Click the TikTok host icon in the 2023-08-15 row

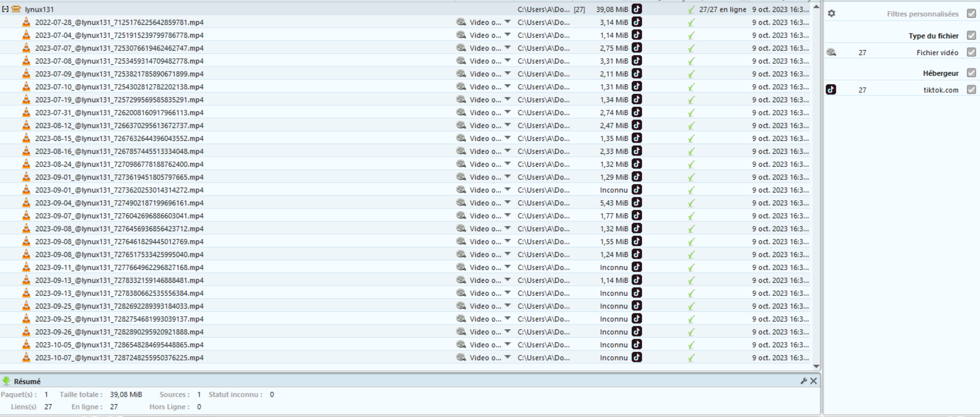(637, 138)
